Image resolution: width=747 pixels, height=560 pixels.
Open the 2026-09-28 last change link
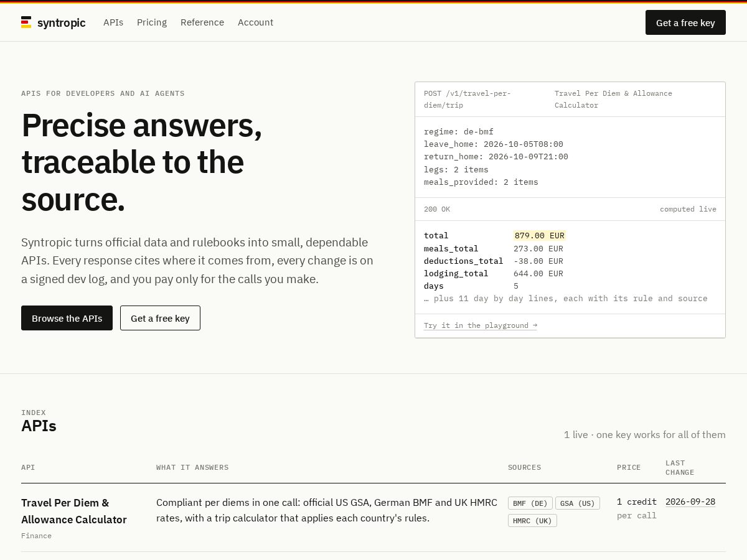pos(690,502)
